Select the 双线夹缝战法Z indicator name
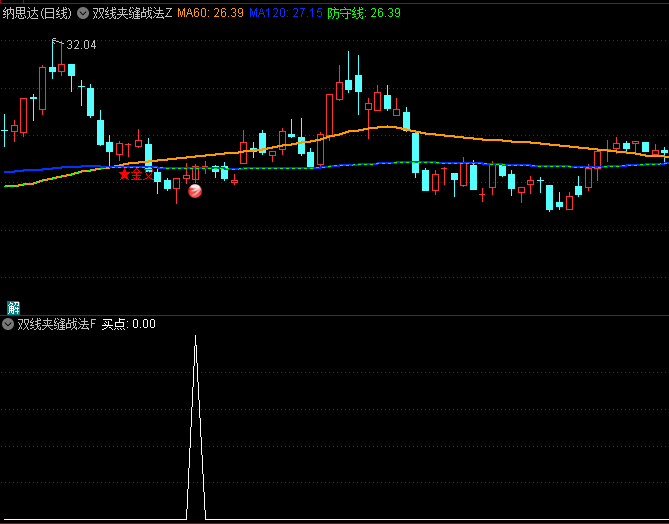The image size is (669, 524). click(x=132, y=13)
